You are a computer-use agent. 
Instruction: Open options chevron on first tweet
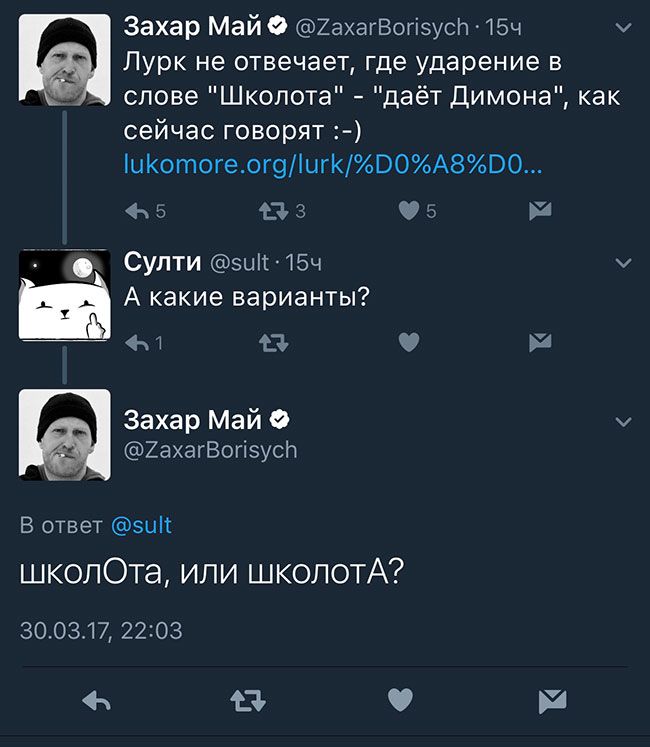coord(623,29)
